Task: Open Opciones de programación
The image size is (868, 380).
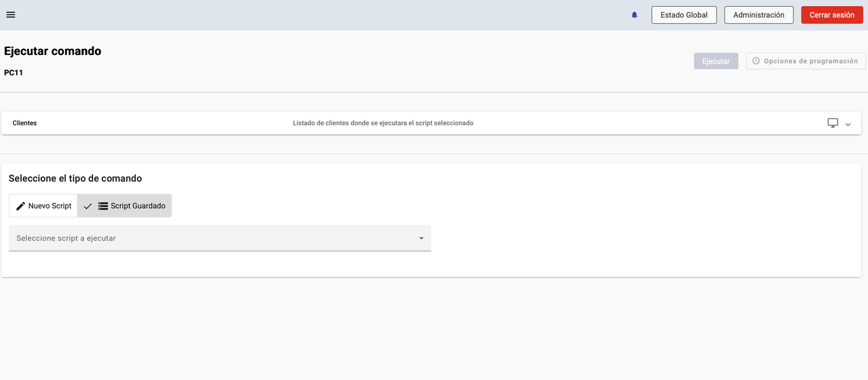Action: tap(806, 61)
